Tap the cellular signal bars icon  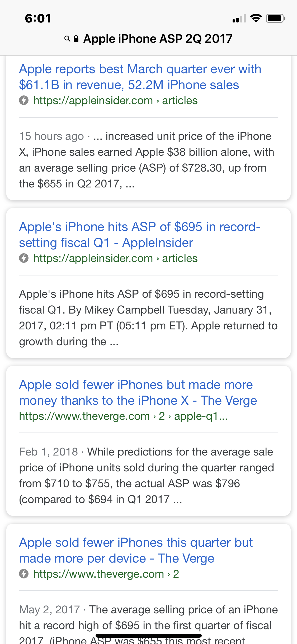(x=239, y=18)
